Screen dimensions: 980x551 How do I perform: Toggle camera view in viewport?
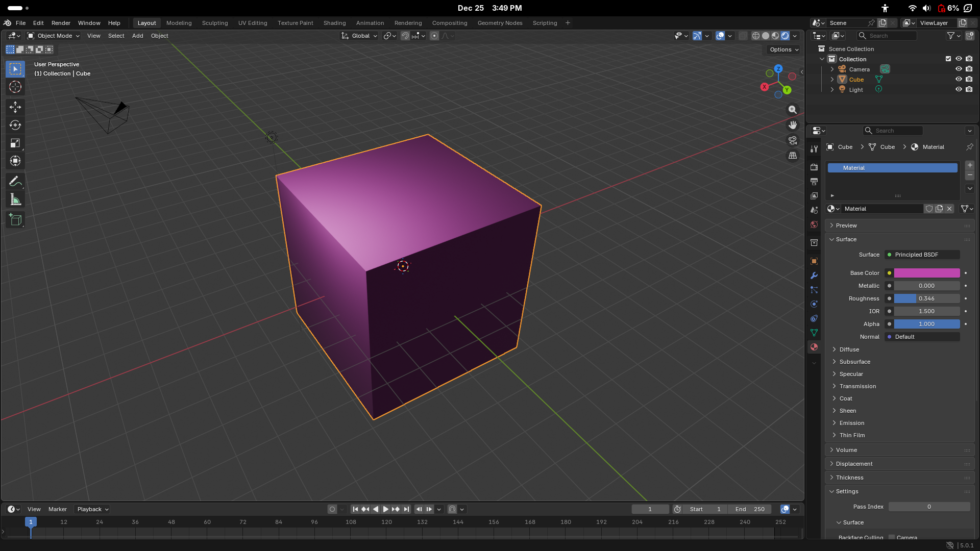(793, 140)
